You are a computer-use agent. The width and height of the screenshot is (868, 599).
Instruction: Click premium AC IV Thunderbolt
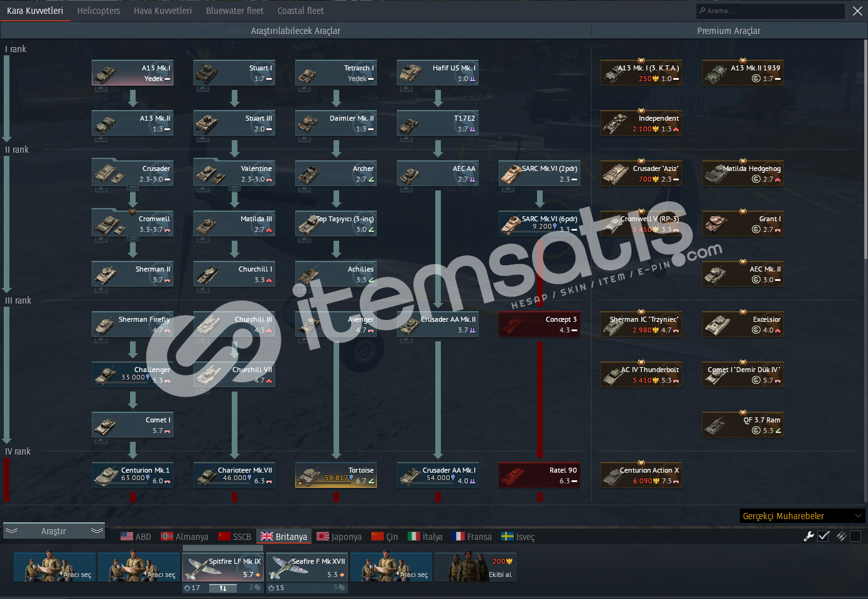[641, 375]
